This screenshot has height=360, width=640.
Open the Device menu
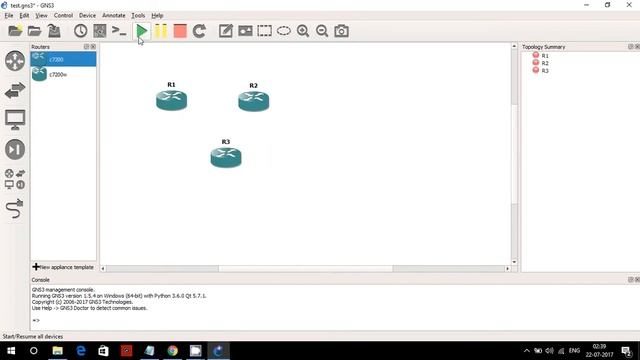87,16
